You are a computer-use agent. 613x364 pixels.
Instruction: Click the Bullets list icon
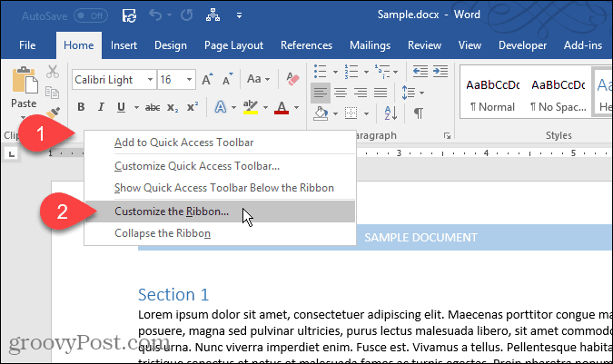[321, 72]
